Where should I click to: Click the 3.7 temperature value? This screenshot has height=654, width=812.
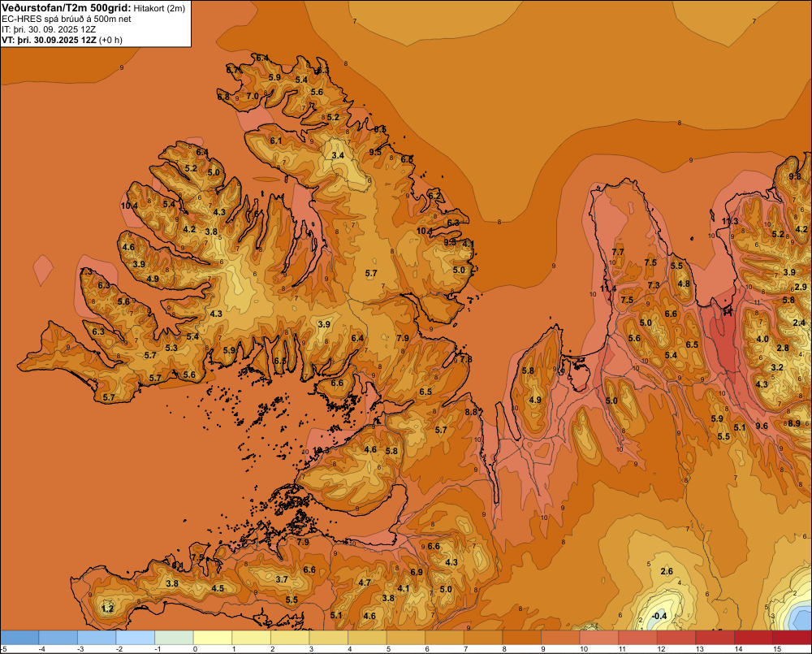pyautogui.click(x=282, y=579)
